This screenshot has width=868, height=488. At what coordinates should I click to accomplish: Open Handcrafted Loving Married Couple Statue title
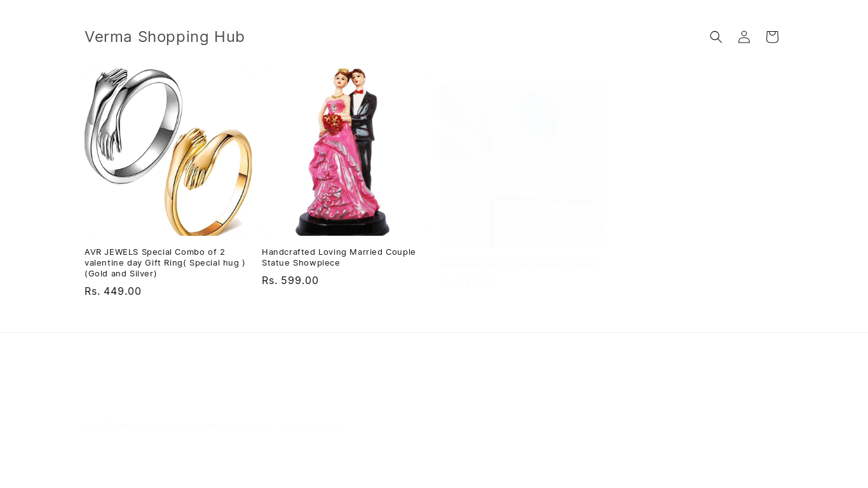339,257
